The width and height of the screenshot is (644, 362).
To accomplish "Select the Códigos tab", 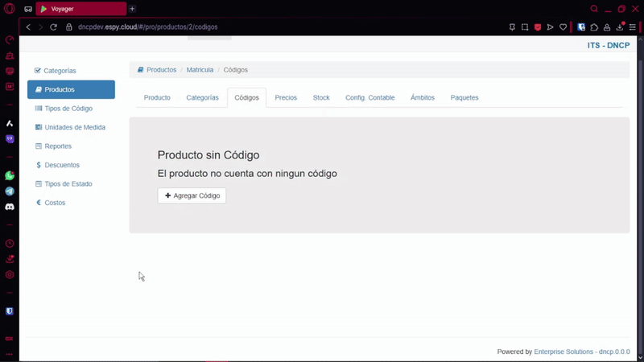I will coord(247,97).
